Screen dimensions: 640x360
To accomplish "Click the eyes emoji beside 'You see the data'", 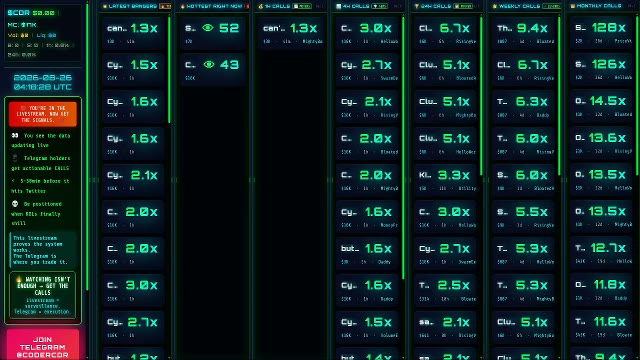I will click(15, 136).
